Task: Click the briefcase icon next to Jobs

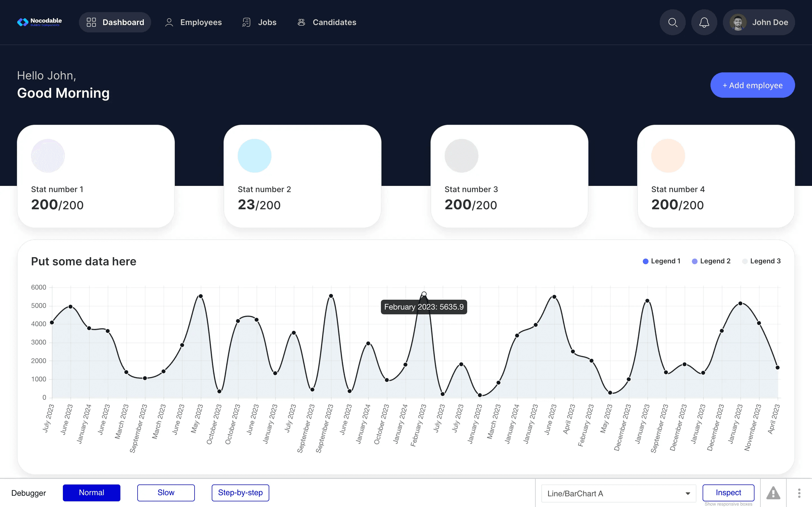Action: coord(246,22)
